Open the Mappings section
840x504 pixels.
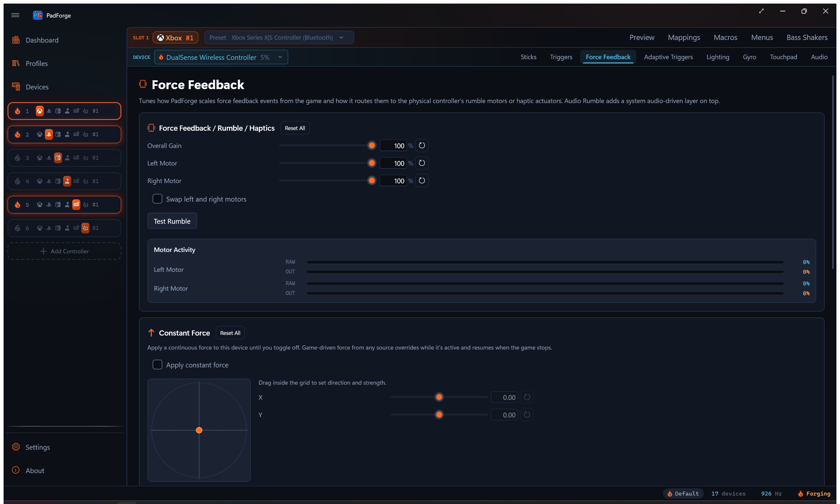click(x=684, y=38)
